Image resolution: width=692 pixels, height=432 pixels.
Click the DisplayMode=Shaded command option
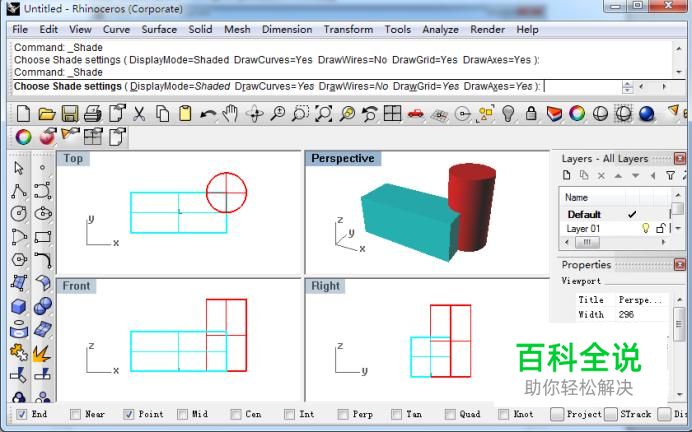coord(180,86)
